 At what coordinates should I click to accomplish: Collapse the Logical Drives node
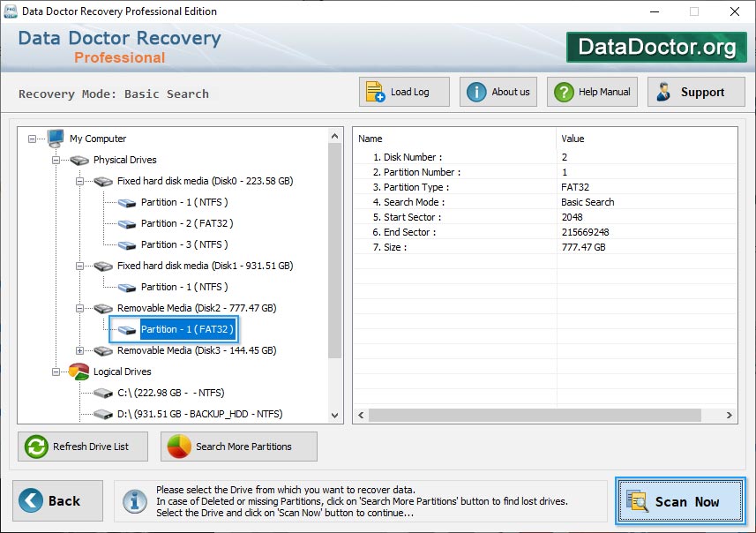click(x=56, y=372)
